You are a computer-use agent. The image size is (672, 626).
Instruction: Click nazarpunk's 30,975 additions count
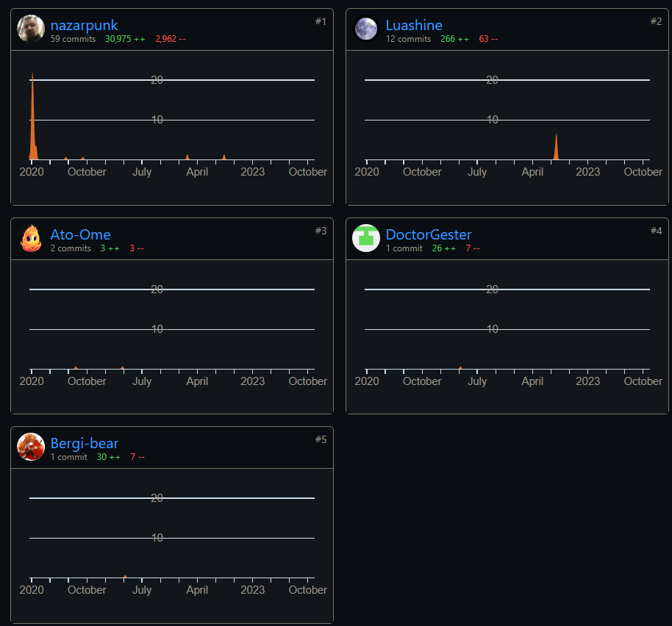pyautogui.click(x=125, y=39)
